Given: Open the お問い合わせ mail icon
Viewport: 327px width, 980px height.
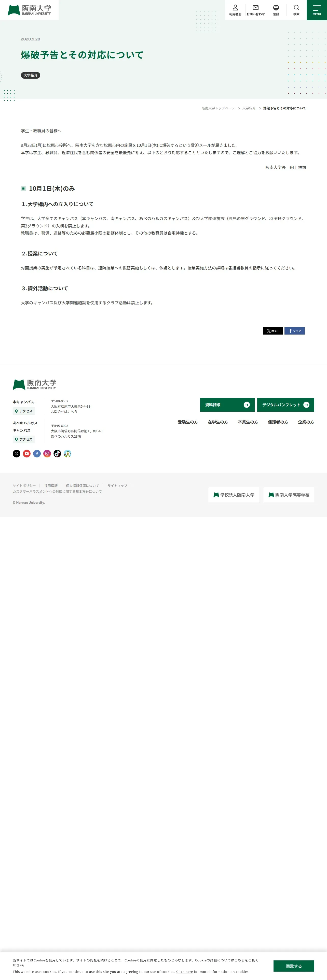Looking at the screenshot, I should point(255,10).
